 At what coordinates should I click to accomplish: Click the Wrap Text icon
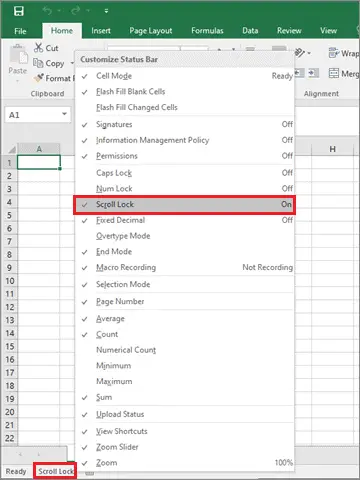(x=333, y=53)
